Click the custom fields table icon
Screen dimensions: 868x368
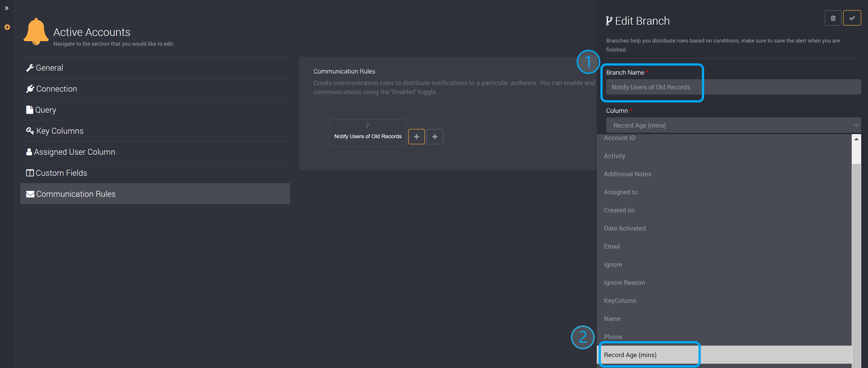tap(29, 172)
